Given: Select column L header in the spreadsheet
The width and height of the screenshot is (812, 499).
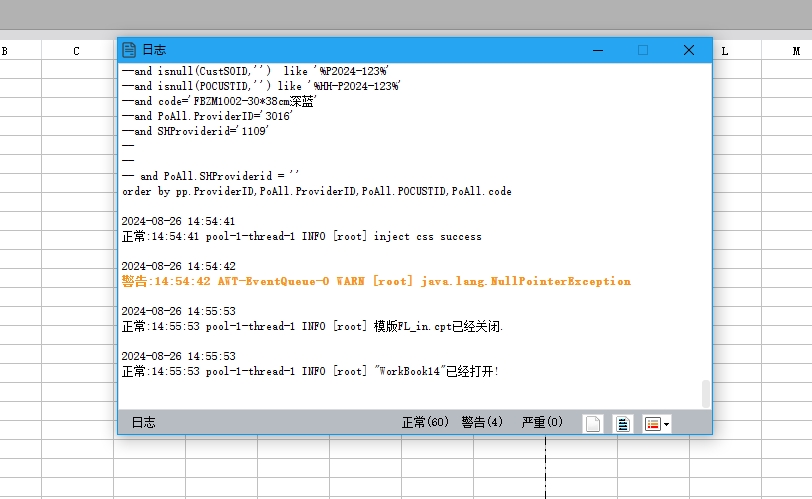Looking at the screenshot, I should coord(737,51).
